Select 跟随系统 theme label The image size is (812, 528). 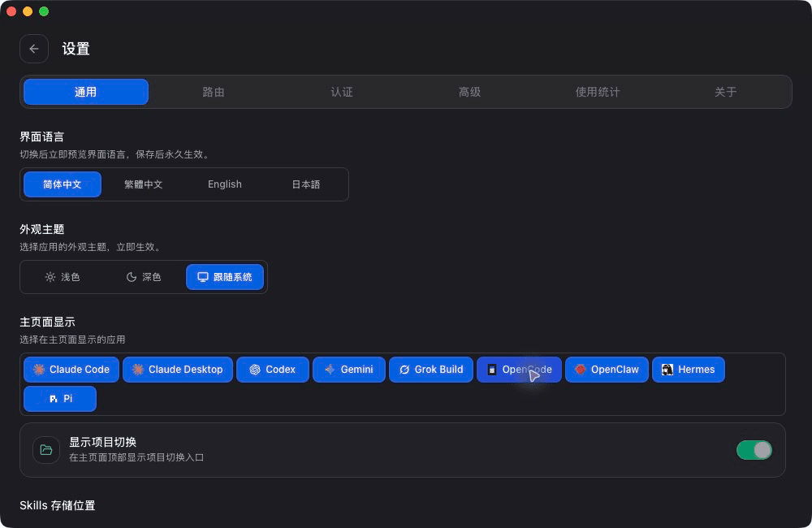click(x=233, y=277)
